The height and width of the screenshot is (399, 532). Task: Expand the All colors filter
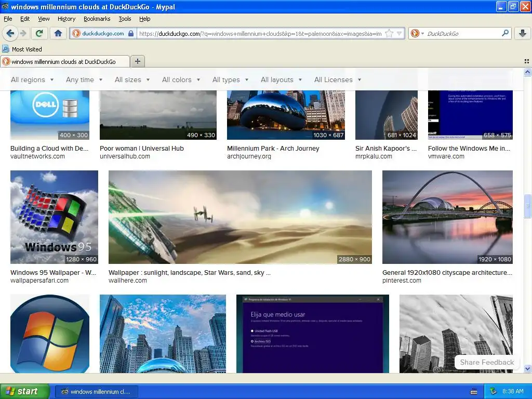coord(181,79)
